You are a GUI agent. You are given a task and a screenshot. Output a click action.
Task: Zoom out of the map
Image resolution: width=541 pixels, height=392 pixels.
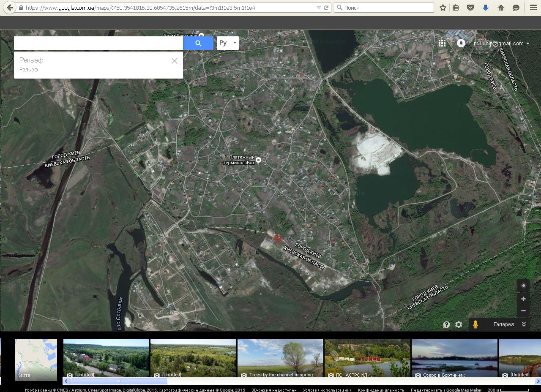click(523, 310)
